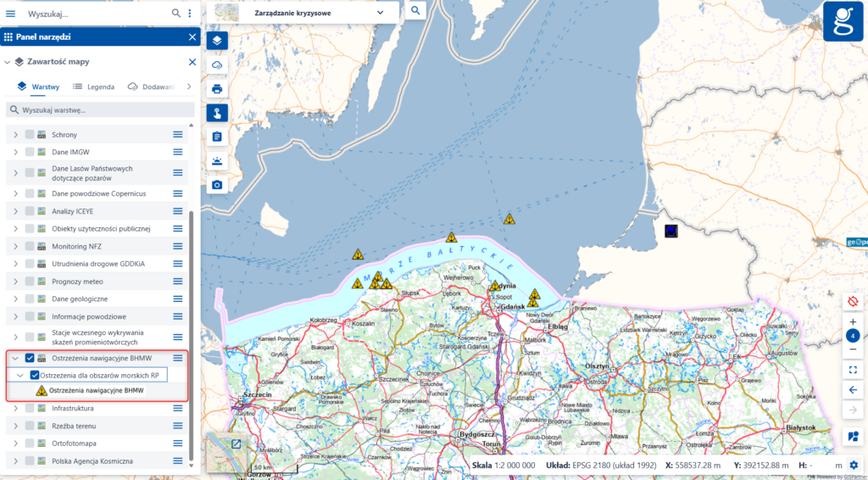Open the layers icon in map toolbar

[x=217, y=41]
